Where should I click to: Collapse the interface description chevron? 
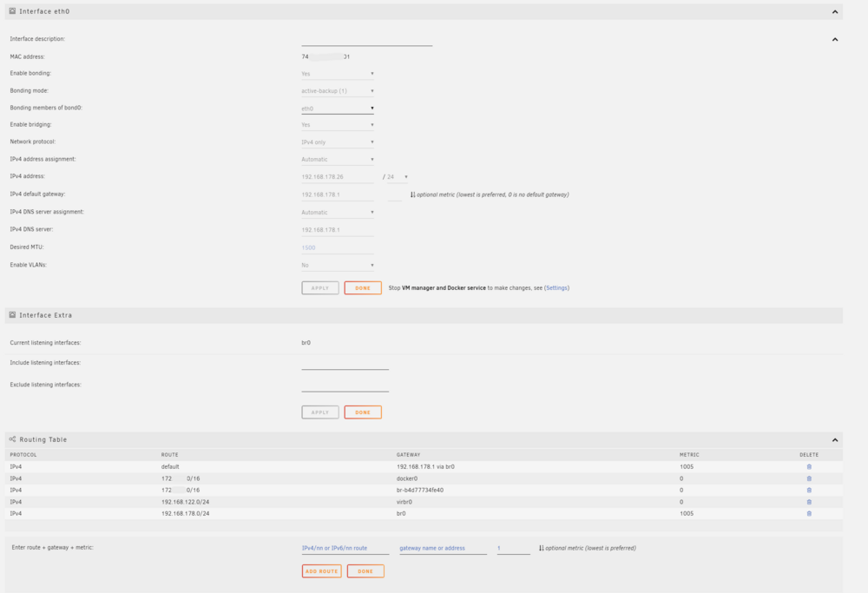click(x=835, y=39)
